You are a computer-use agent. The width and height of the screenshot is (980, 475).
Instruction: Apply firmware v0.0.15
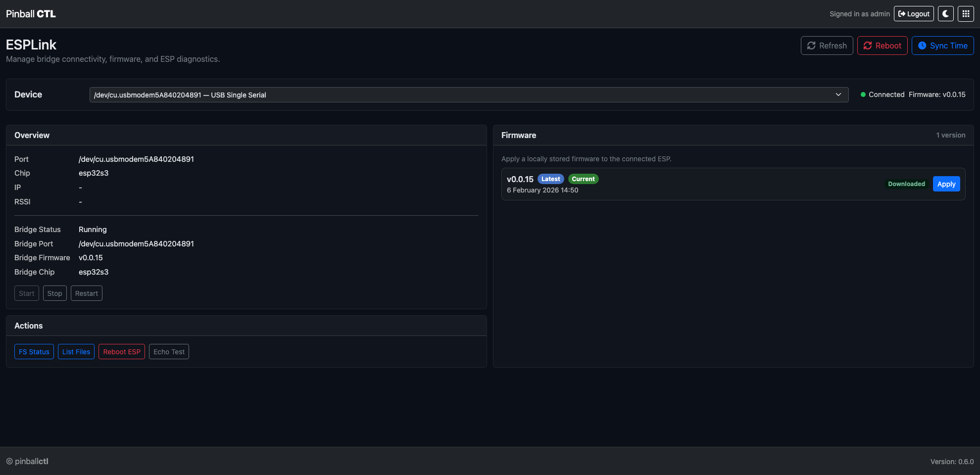coord(946,184)
